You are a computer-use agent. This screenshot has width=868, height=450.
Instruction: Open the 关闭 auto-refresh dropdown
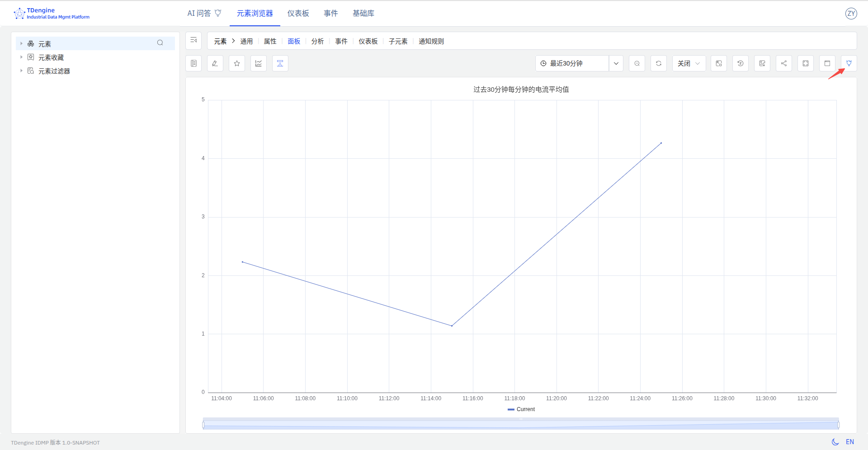pyautogui.click(x=689, y=63)
